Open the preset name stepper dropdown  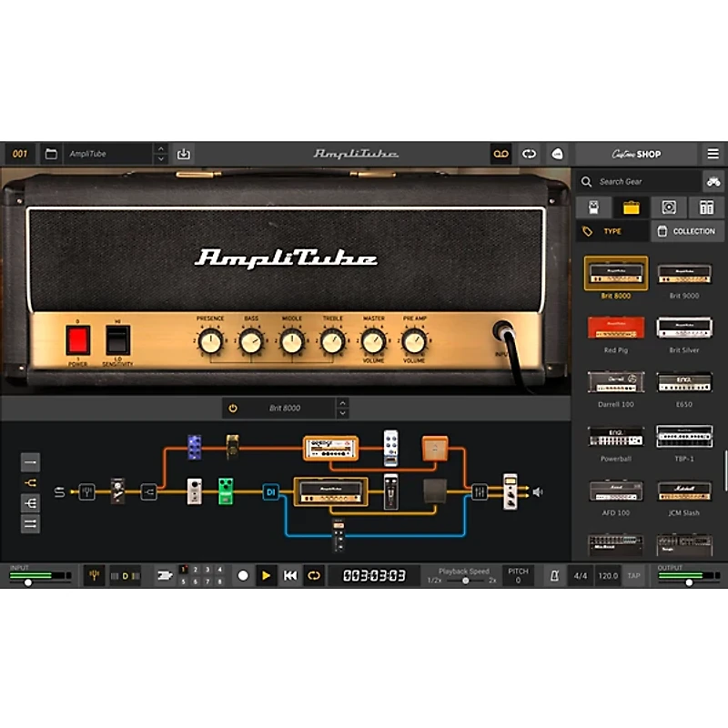162,153
